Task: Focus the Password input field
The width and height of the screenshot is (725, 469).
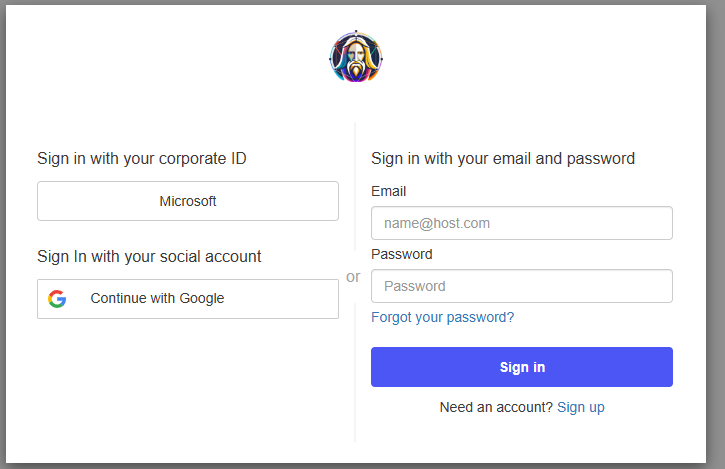Action: pos(521,286)
